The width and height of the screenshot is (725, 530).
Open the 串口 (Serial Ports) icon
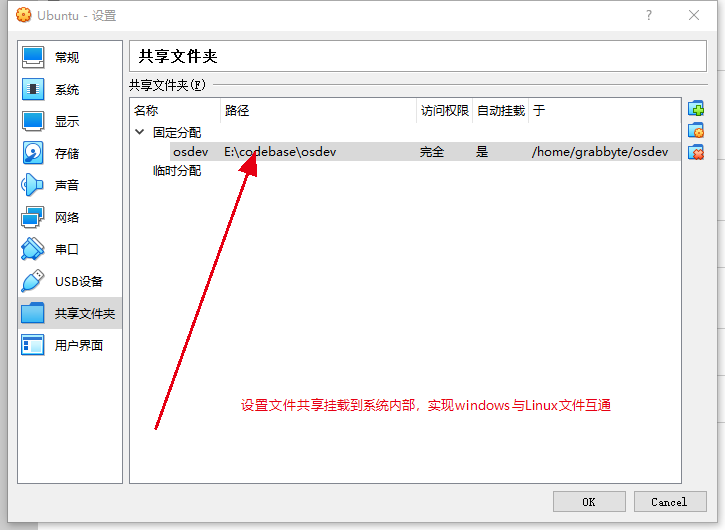[33, 249]
